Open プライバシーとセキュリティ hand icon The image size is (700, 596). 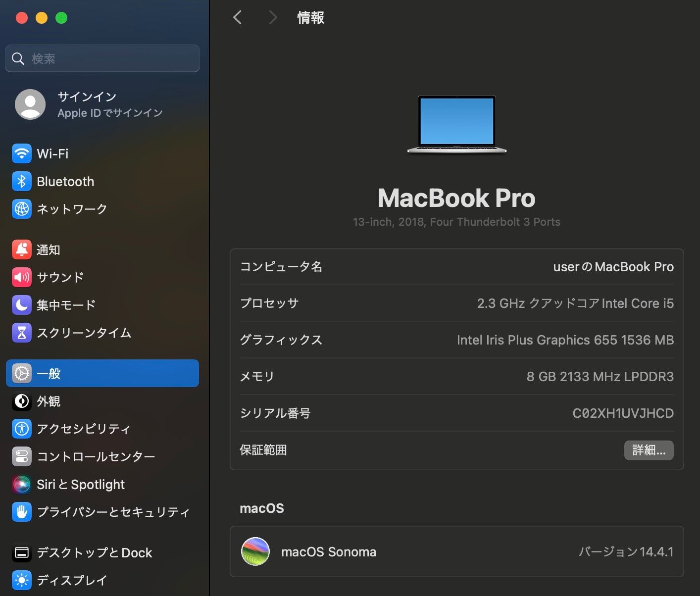click(21, 512)
